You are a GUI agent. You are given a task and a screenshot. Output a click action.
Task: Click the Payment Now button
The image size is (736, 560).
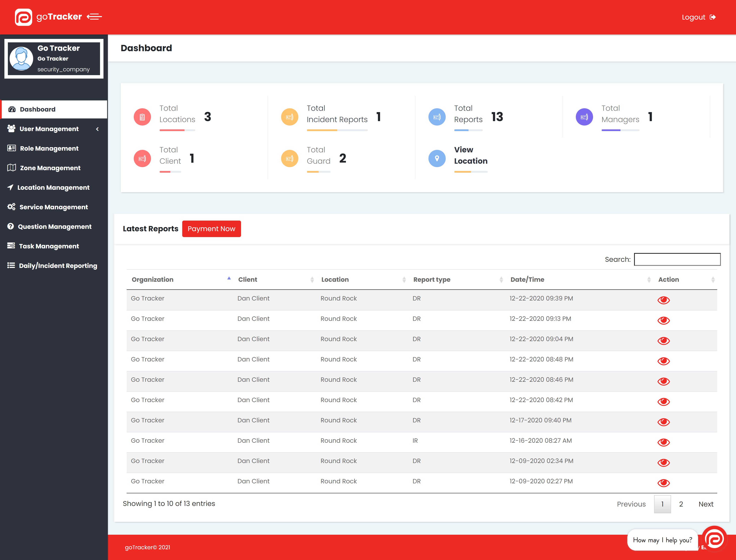[211, 229]
